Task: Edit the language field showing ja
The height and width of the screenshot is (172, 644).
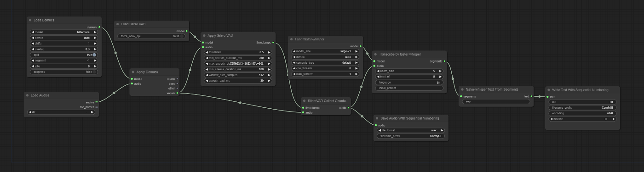Action: [410, 82]
